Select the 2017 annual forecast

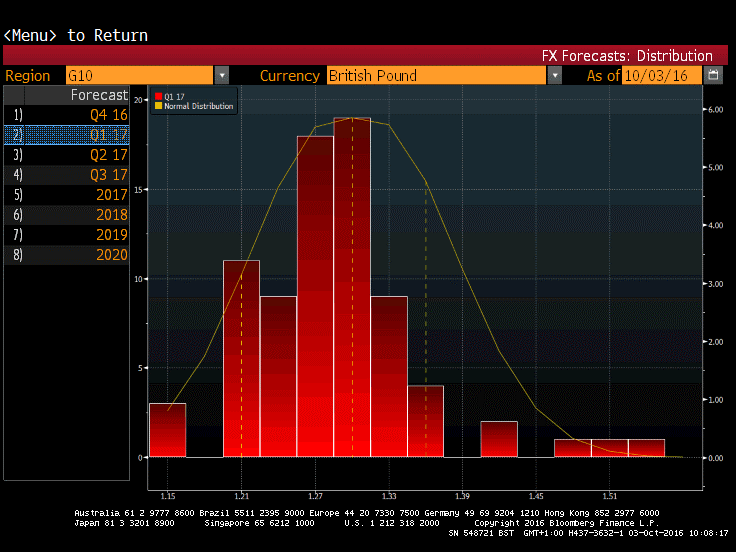67,195
